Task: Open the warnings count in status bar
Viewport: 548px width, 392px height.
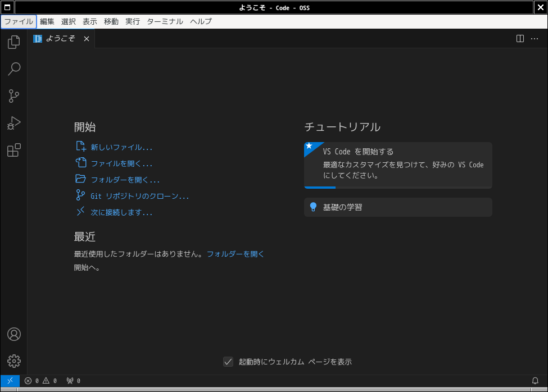Action: click(49, 381)
